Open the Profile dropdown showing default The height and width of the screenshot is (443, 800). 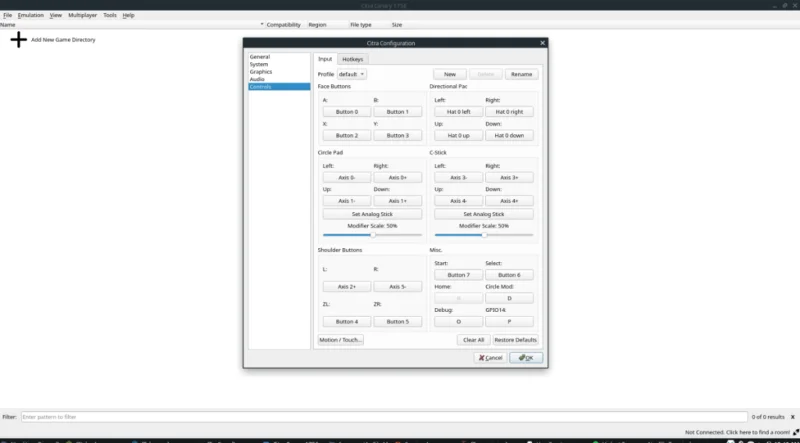click(x=352, y=75)
